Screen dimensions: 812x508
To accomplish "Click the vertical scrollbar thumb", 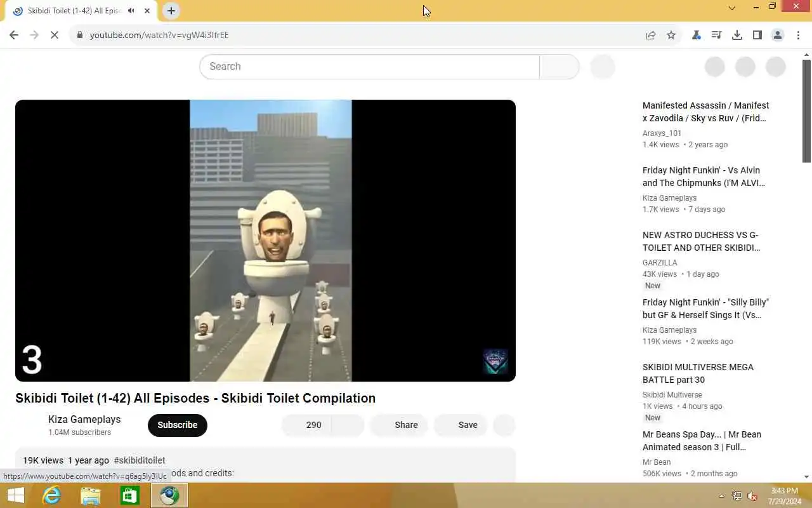I will (x=807, y=111).
